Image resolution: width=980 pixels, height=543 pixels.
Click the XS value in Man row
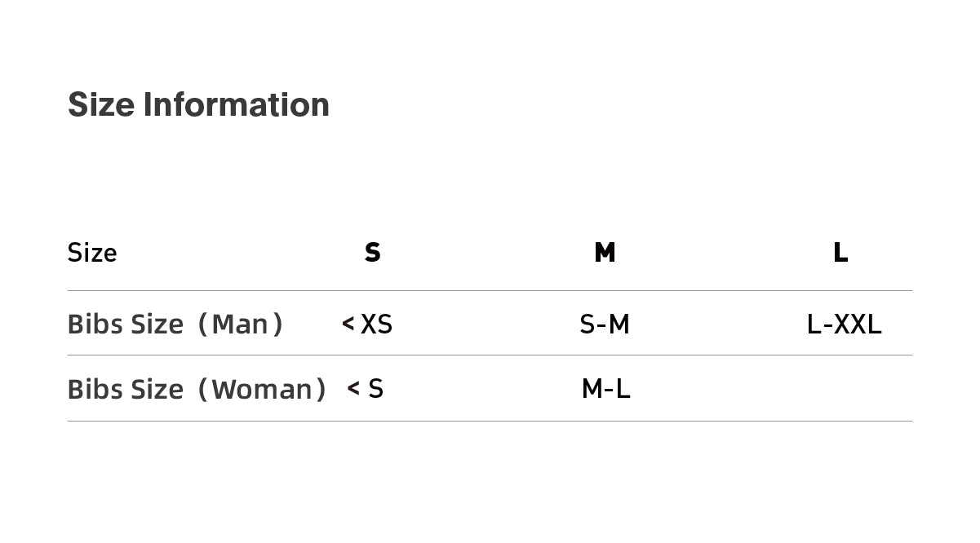point(376,324)
